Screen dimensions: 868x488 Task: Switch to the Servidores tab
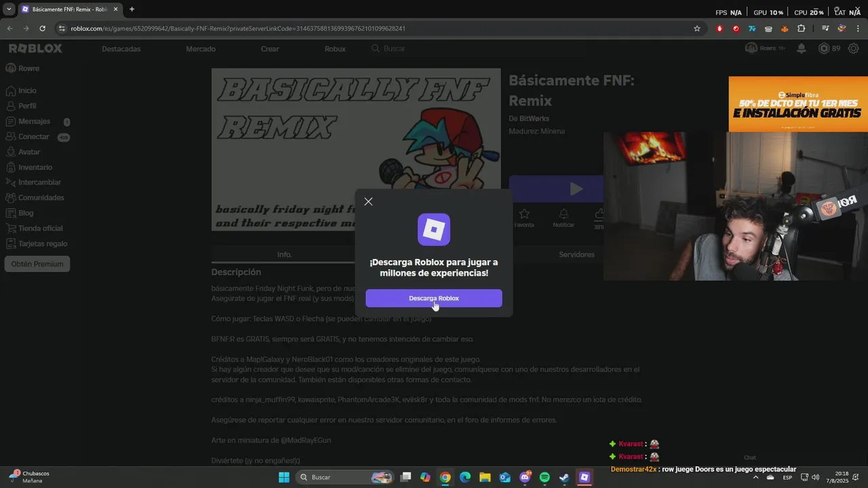coord(576,254)
